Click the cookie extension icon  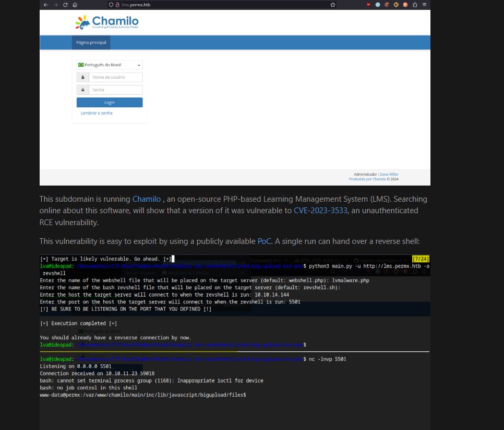pyautogui.click(x=387, y=5)
